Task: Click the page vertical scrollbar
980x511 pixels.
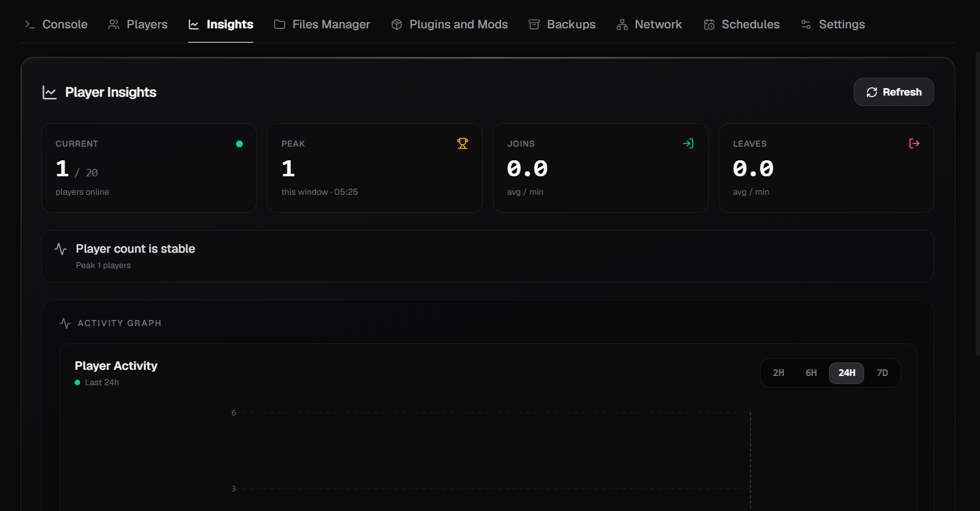Action: tap(977, 203)
